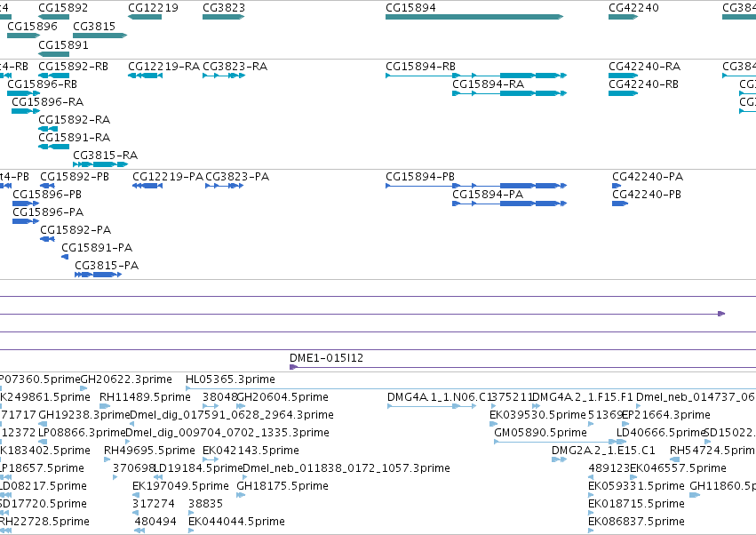Select the CG15896 gene label
Screen dimensions: 756x535
[32, 26]
